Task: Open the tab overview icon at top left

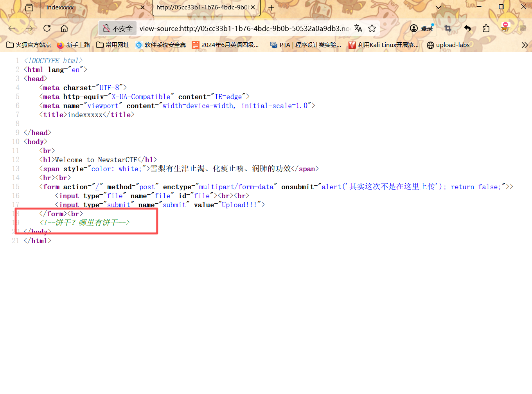Action: [x=29, y=7]
